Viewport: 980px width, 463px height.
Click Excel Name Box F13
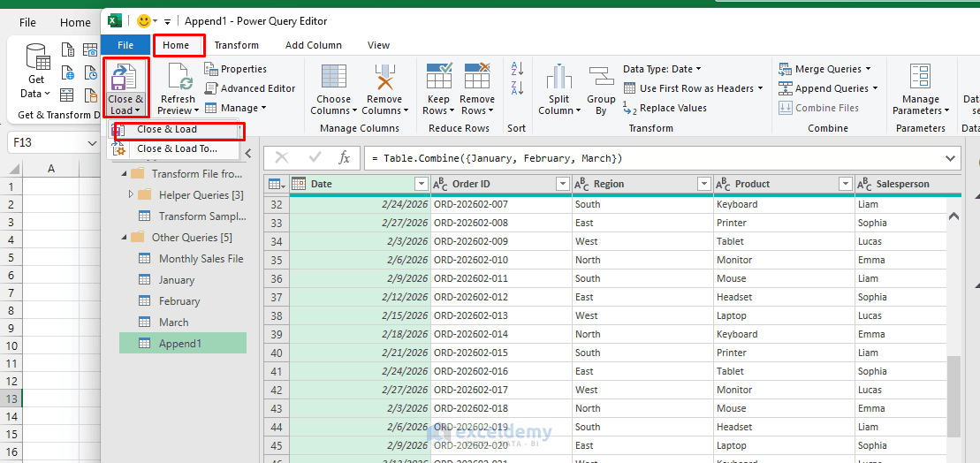(x=46, y=142)
